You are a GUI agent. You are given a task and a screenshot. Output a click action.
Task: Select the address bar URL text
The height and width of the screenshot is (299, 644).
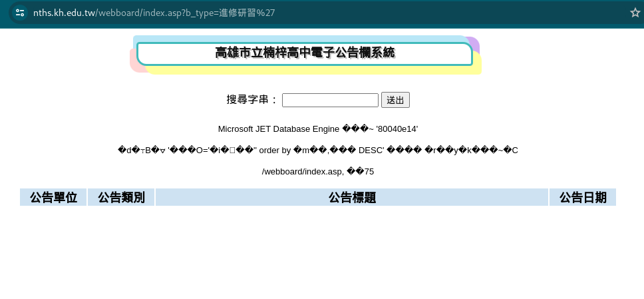click(154, 13)
